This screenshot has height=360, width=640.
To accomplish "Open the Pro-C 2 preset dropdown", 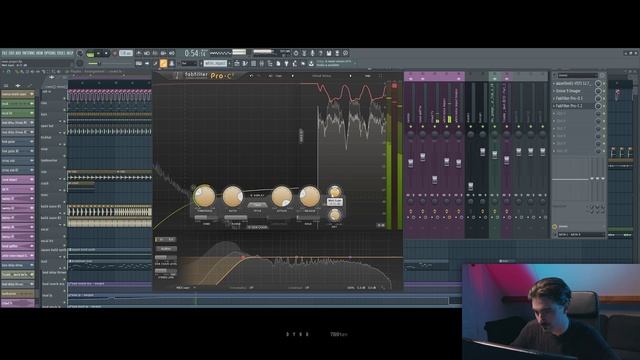I will 322,76.
